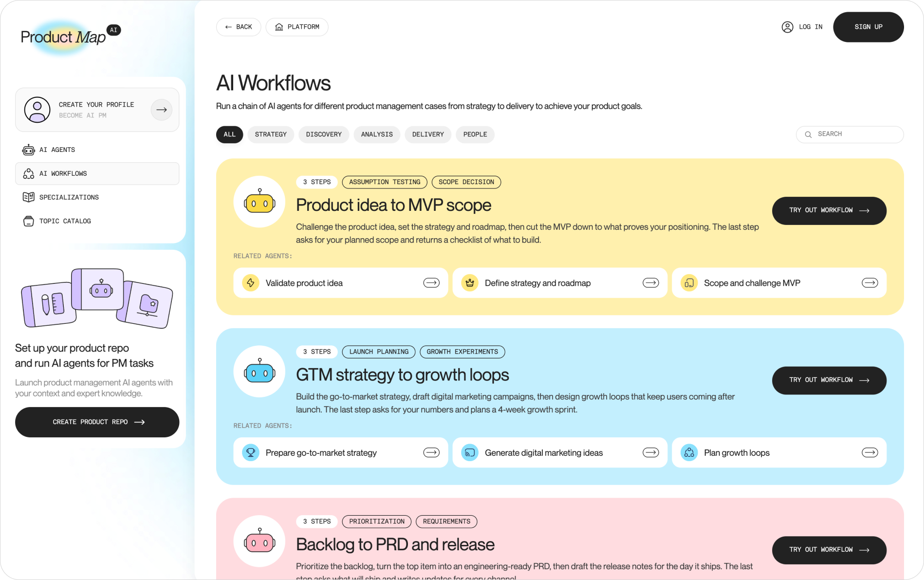The height and width of the screenshot is (580, 924).
Task: Click the Sign Up button
Action: [x=869, y=27]
